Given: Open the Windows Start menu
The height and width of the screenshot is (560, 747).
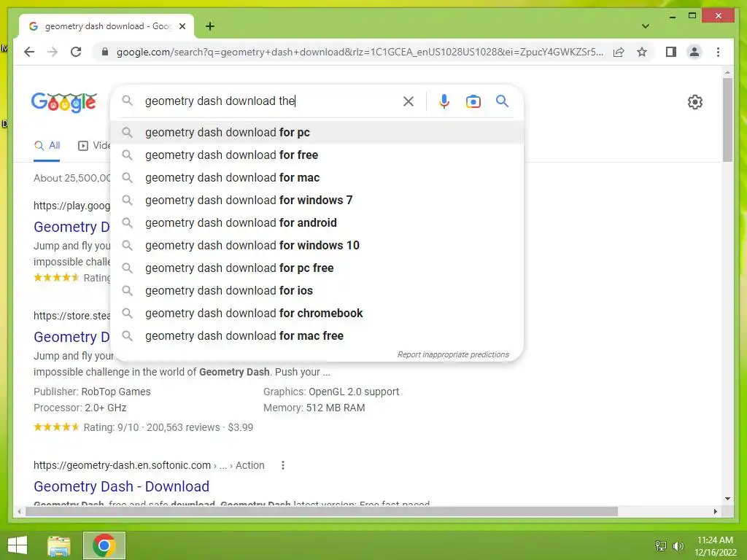Looking at the screenshot, I should (x=18, y=545).
